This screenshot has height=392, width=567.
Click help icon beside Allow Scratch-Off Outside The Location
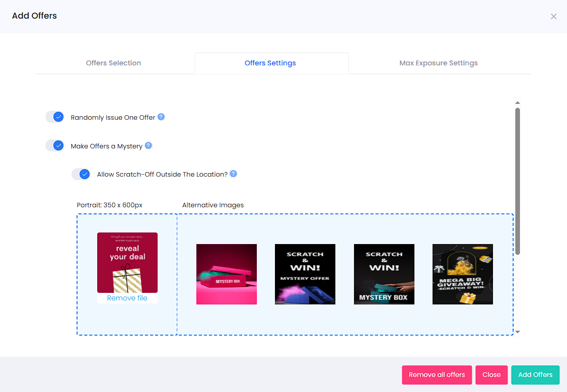(234, 174)
